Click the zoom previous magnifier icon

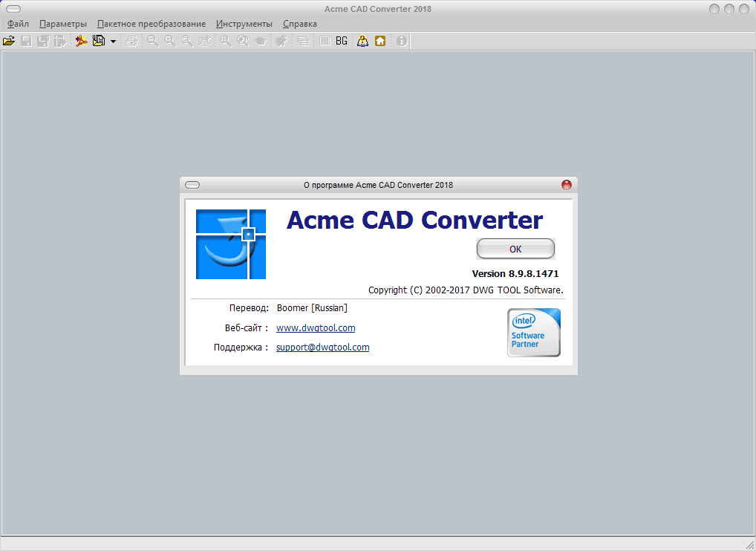(243, 41)
